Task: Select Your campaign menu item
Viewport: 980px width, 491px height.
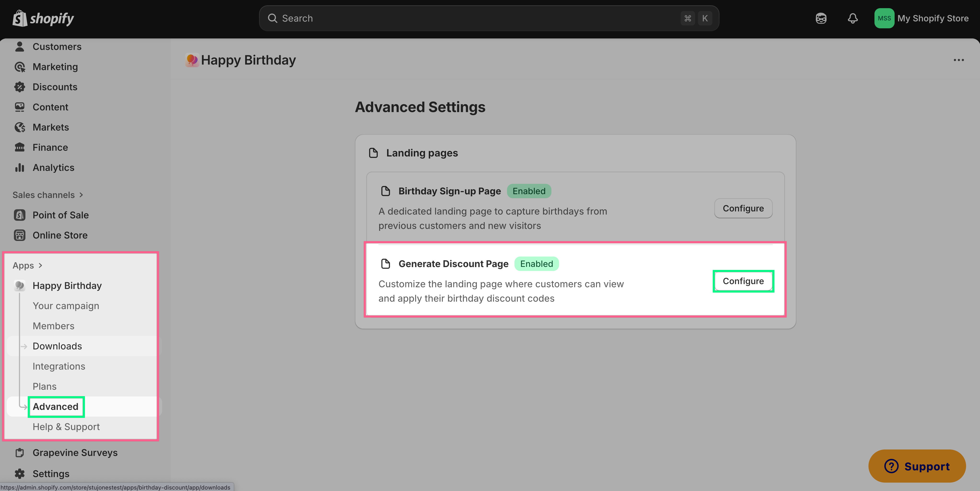Action: coord(66,306)
